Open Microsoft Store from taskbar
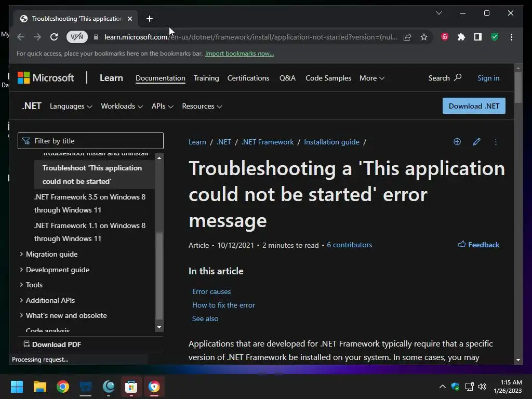Viewport: 532px width, 399px height. 131,387
